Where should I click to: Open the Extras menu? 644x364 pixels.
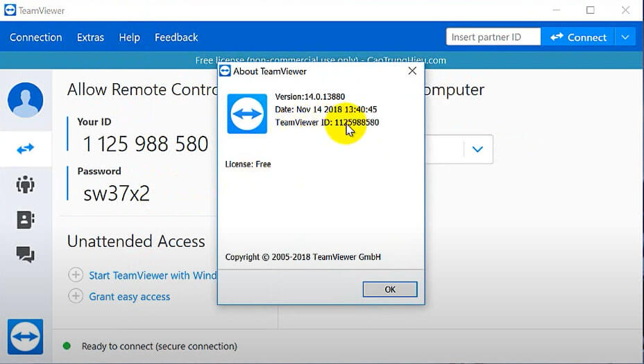click(90, 37)
